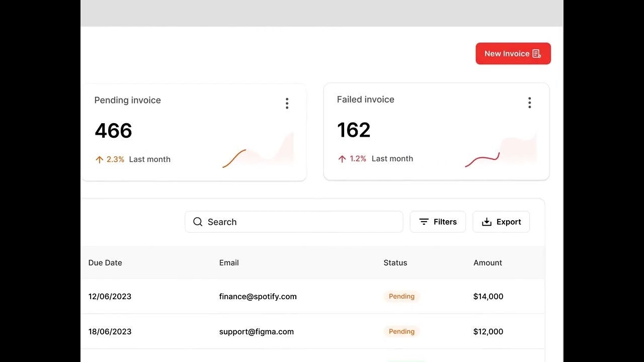This screenshot has height=362, width=644.
Task: Click the Status column header
Action: pyautogui.click(x=395, y=262)
